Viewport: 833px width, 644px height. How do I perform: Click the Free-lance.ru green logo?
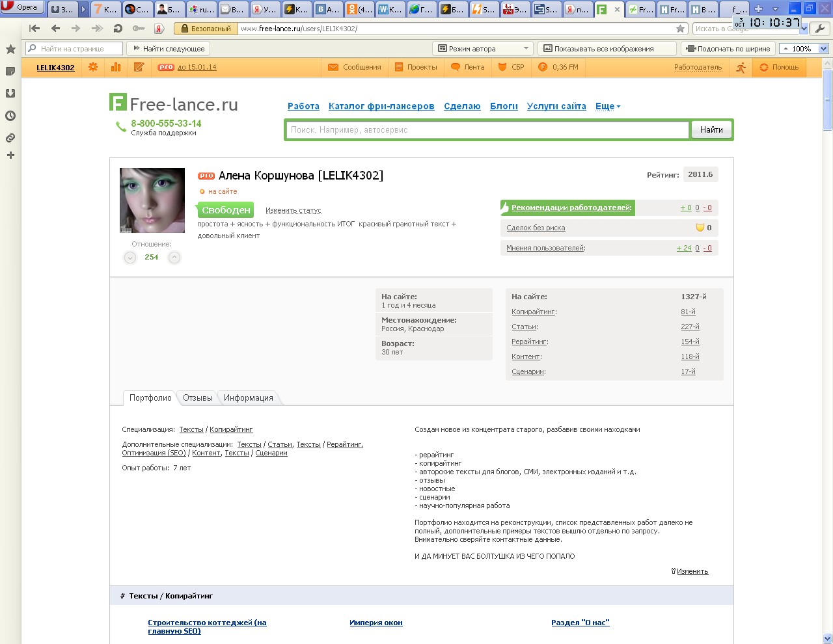pyautogui.click(x=174, y=104)
